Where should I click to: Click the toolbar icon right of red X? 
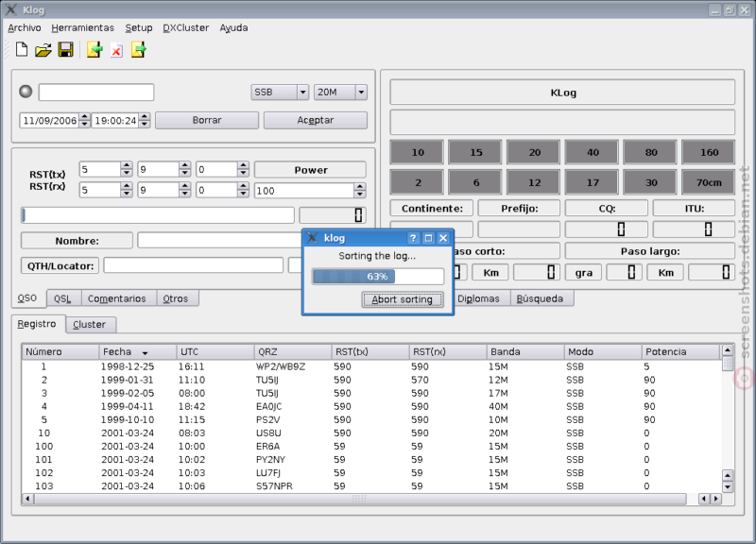pyautogui.click(x=138, y=50)
